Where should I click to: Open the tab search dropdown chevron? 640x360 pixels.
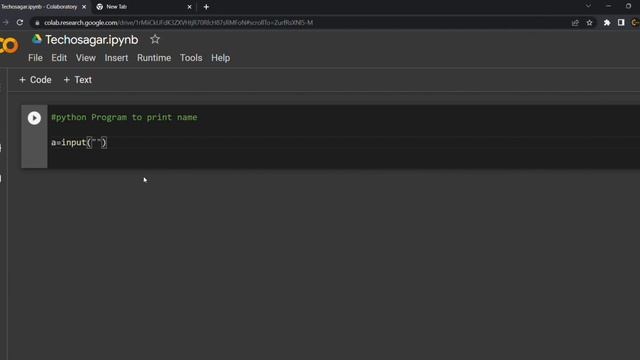click(x=588, y=6)
